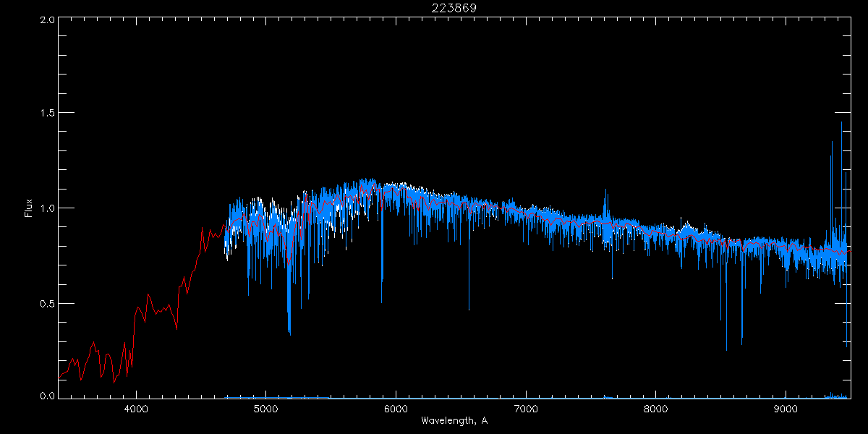Click the tall emission spike past 9300
This screenshot has width=868, height=434.
click(832, 142)
